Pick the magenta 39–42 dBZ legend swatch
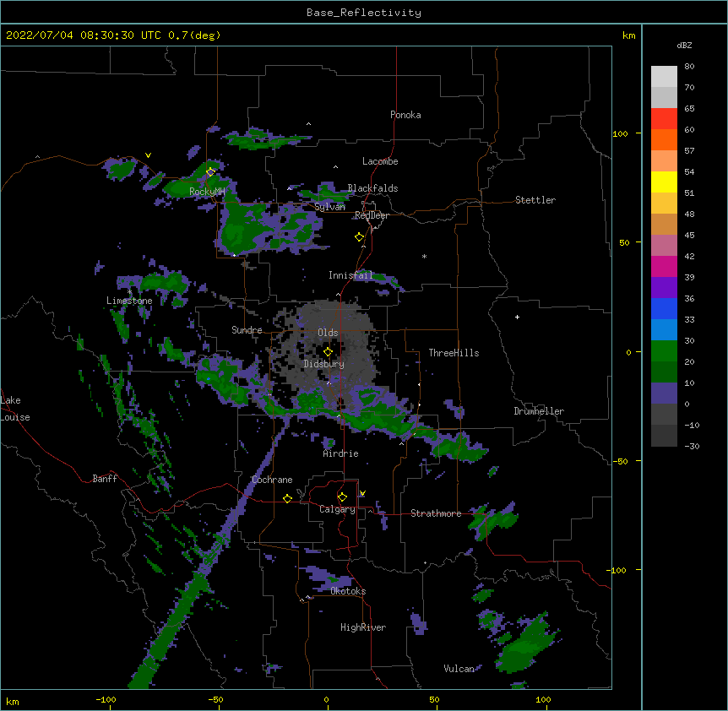Viewport: 728px width, 711px height. point(664,266)
